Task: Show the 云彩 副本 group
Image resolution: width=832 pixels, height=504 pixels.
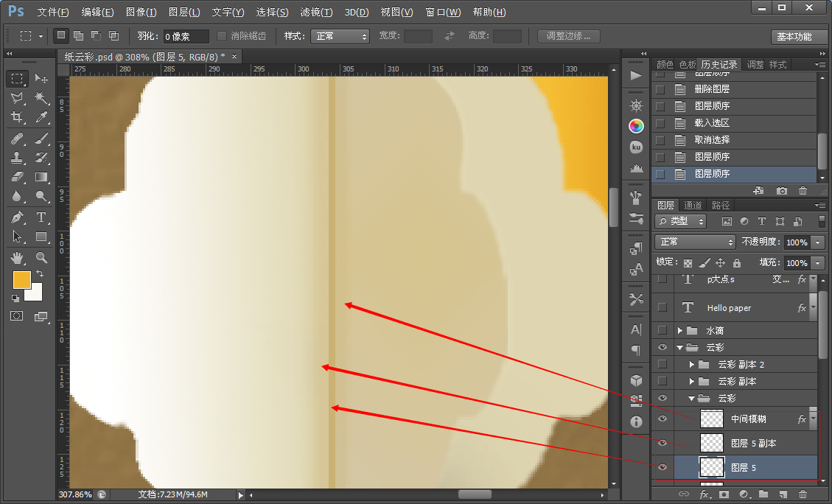Action: pyautogui.click(x=663, y=381)
